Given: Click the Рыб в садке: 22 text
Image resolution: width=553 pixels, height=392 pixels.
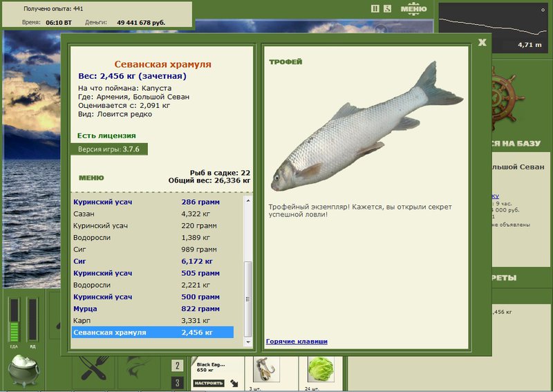Looking at the screenshot, I should (220, 173).
